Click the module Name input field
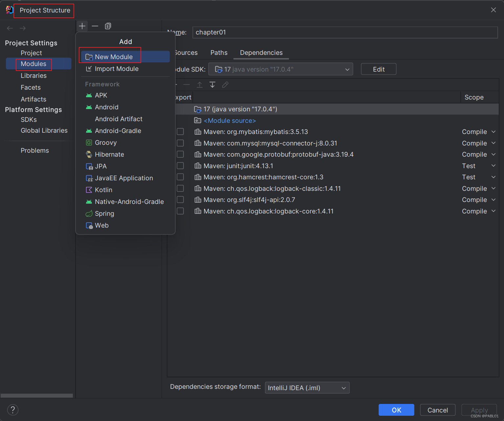504x421 pixels. coord(345,32)
